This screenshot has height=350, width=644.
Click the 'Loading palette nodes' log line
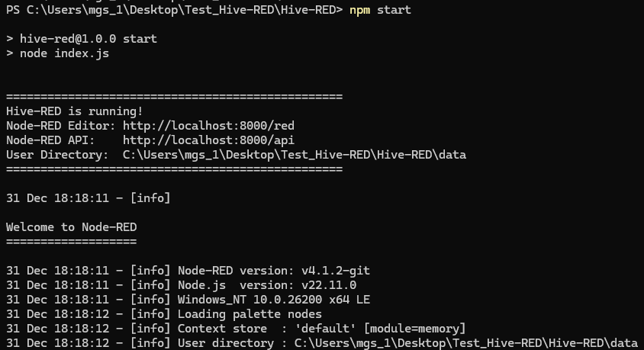[x=250, y=314]
